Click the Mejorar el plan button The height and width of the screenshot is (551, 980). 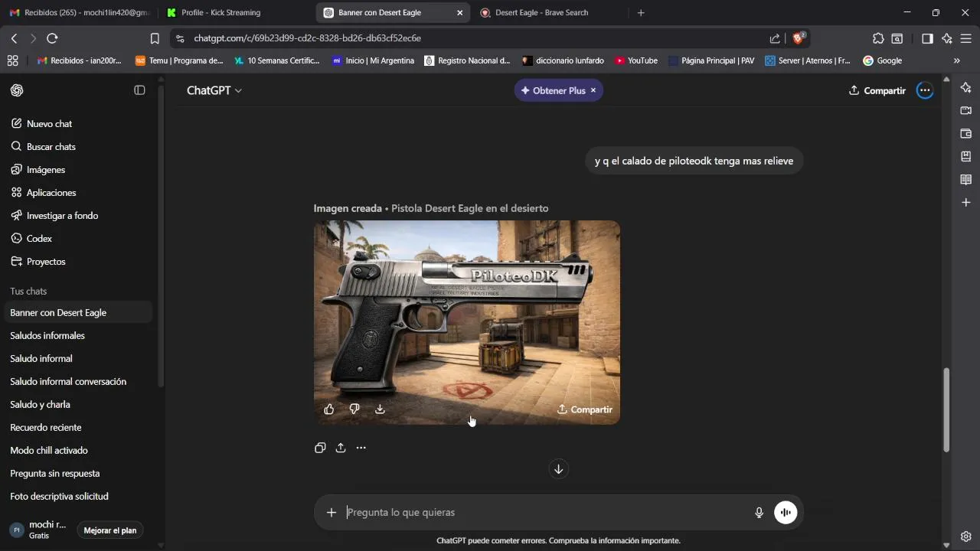coord(110,530)
